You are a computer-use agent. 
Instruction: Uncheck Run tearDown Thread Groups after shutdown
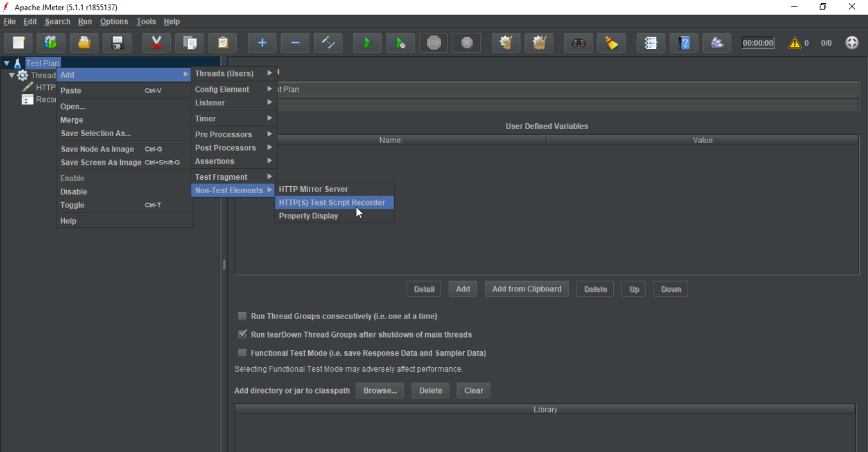click(x=242, y=334)
